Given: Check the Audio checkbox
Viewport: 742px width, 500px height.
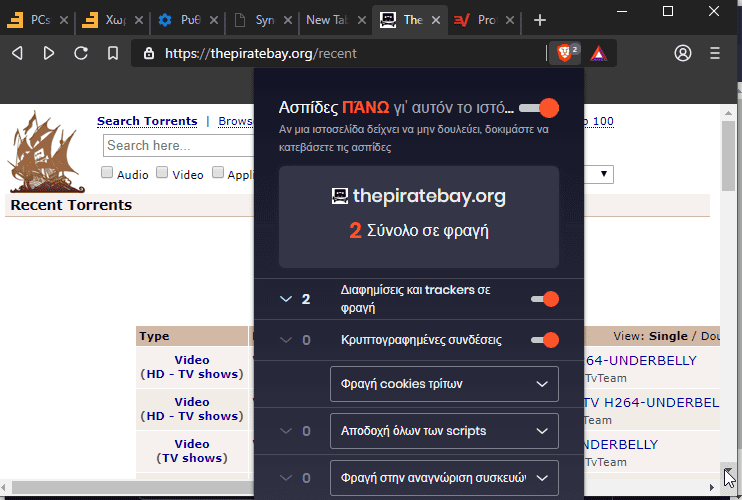Looking at the screenshot, I should tap(107, 172).
